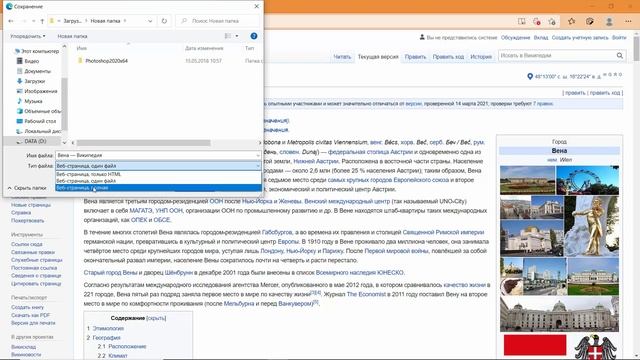Viewport: 640px width, 360px height.
Task: Go up one folder level with the up arrow
Action: pos(42,21)
